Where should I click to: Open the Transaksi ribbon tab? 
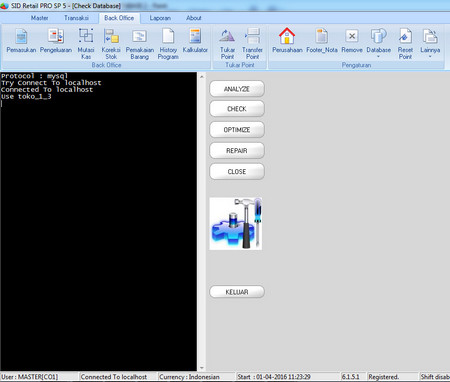76,18
